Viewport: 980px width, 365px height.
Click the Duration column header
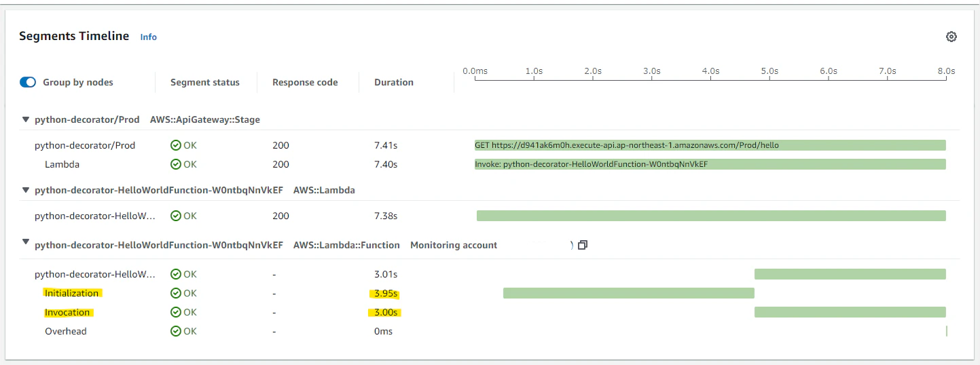[x=394, y=82]
